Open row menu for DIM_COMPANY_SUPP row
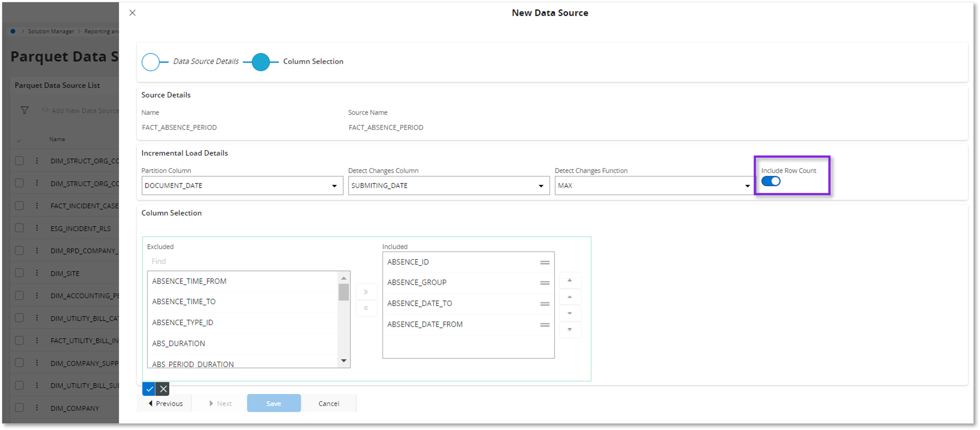The image size is (980, 430). coord(37,363)
